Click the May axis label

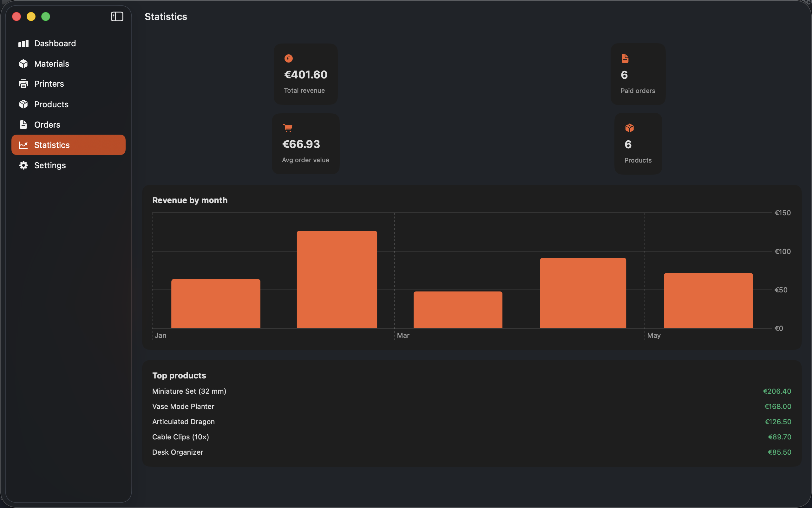tap(654, 336)
